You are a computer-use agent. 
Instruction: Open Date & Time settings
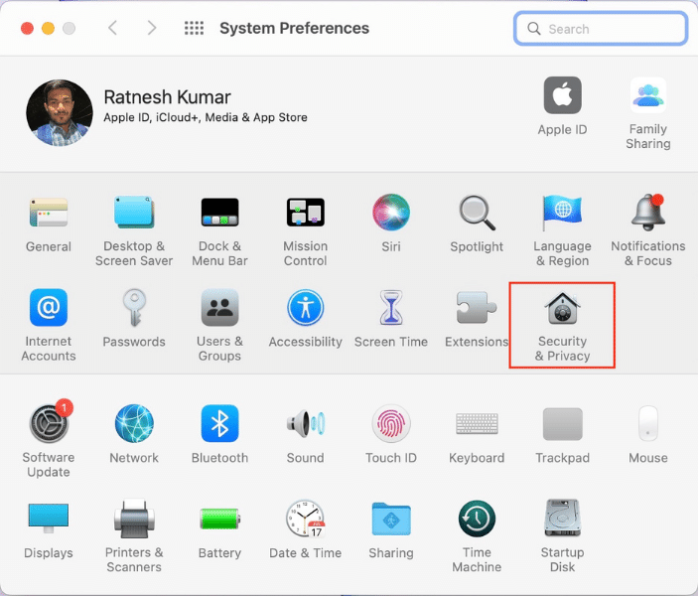[x=306, y=519]
